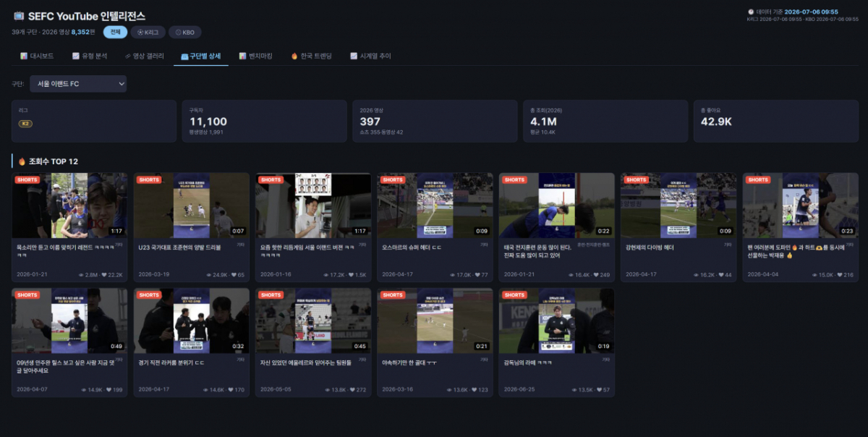
Task: Click the 총 좋아요 42.9K value
Action: [716, 122]
